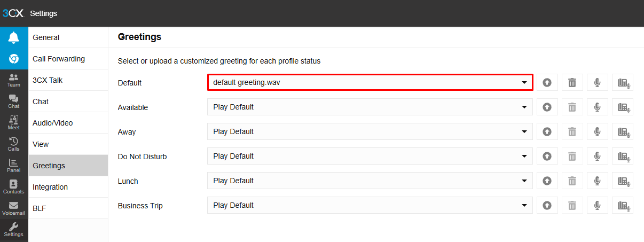This screenshot has width=644, height=242.
Task: Open Call Forwarding settings
Action: [59, 59]
